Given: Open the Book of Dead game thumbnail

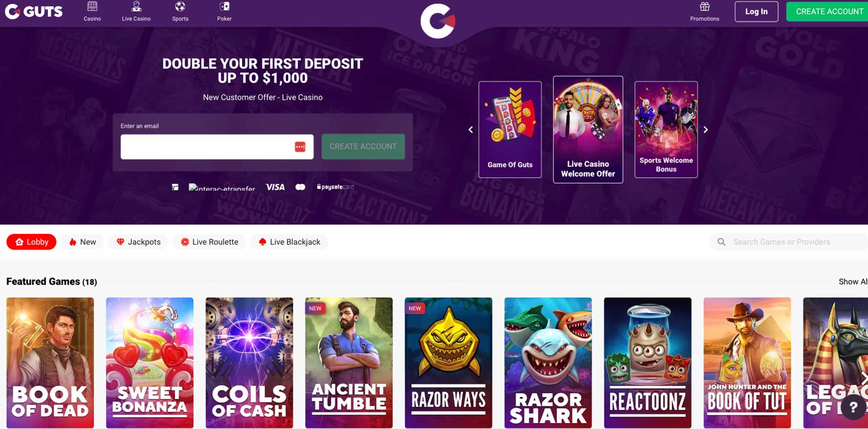Looking at the screenshot, I should pyautogui.click(x=50, y=362).
